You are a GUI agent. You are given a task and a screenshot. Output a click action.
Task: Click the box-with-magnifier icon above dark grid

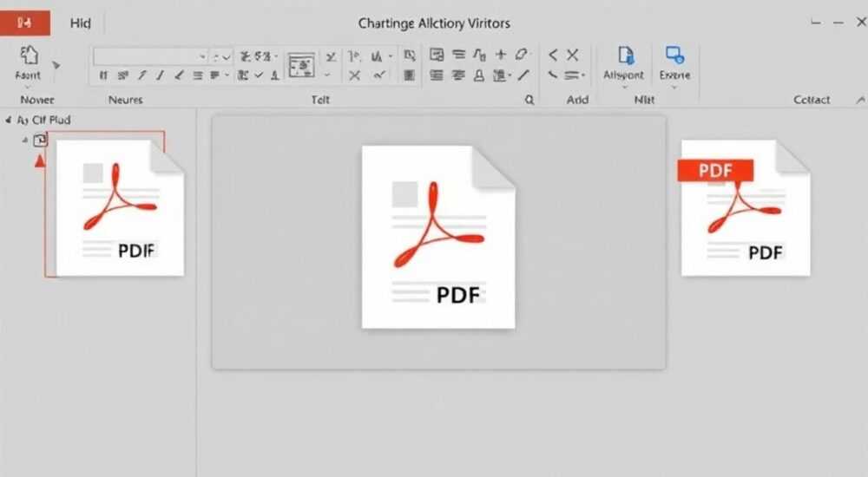(410, 56)
